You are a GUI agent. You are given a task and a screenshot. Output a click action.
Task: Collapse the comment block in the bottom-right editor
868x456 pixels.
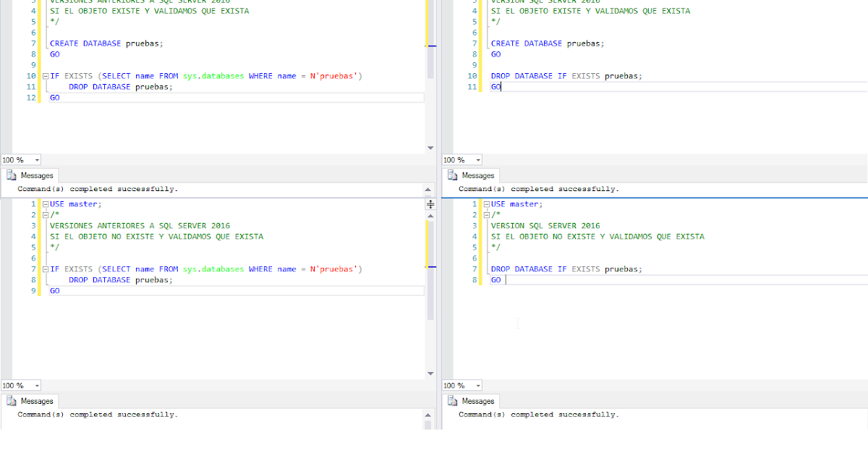(485, 214)
